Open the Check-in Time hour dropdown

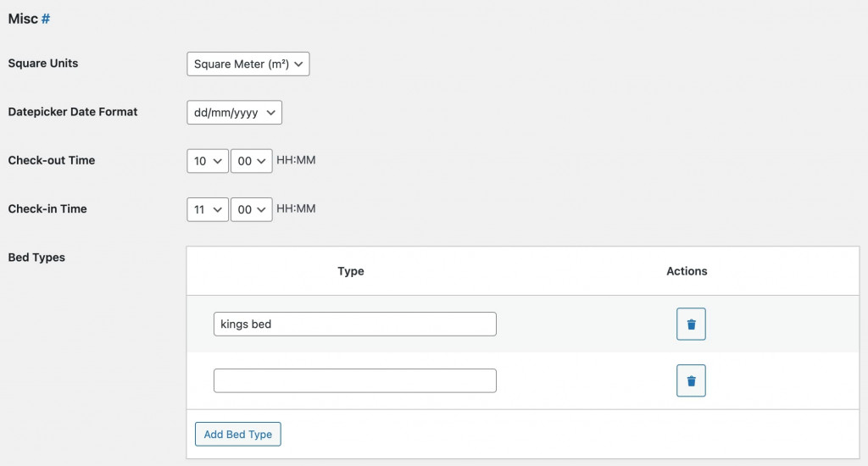(207, 209)
